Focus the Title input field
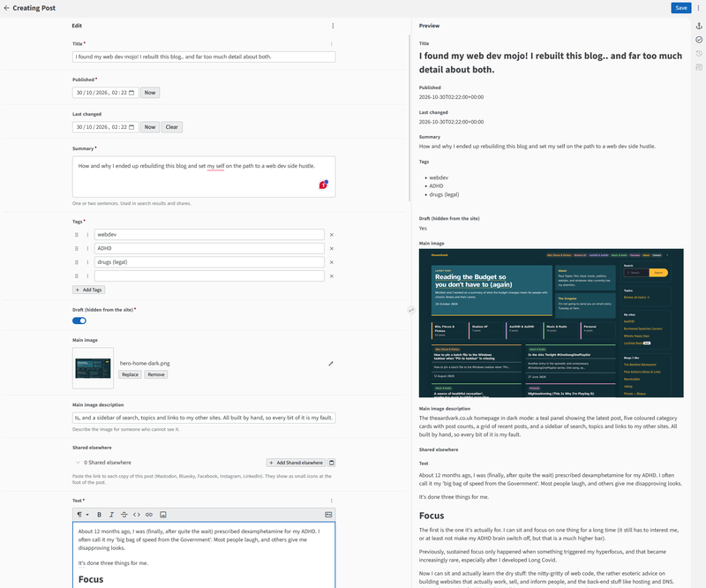The image size is (706, 588). (204, 57)
